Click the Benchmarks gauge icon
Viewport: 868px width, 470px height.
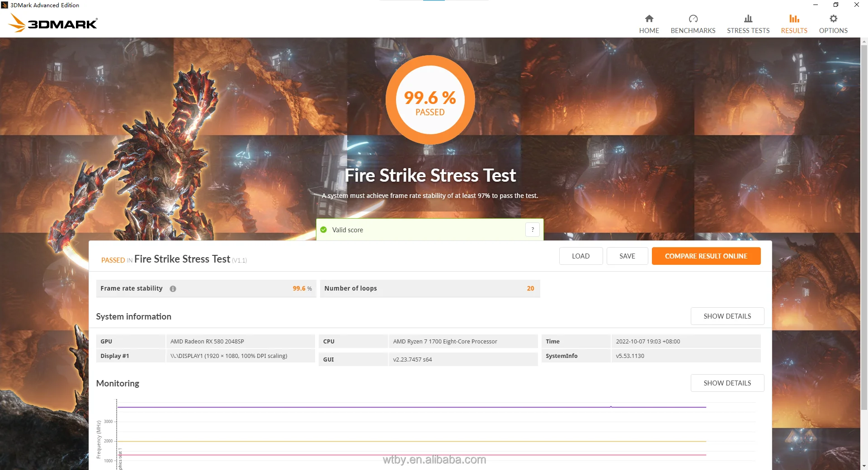coord(693,19)
